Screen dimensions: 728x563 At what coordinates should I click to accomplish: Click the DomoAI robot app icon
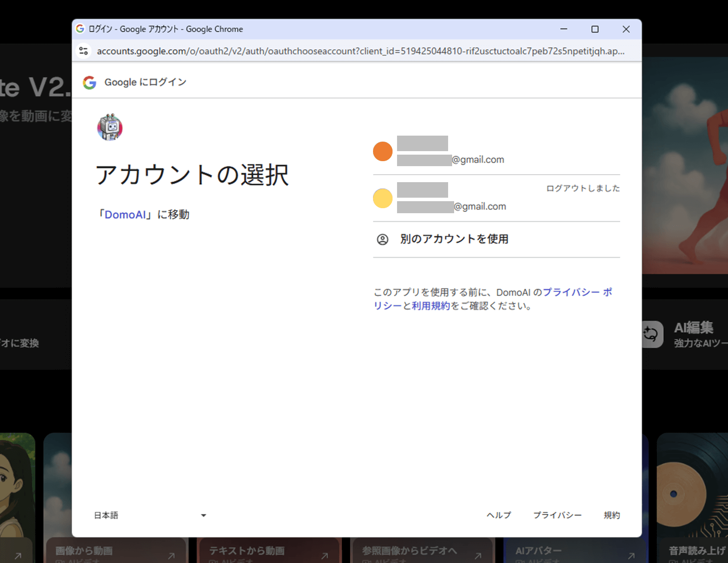point(110,127)
